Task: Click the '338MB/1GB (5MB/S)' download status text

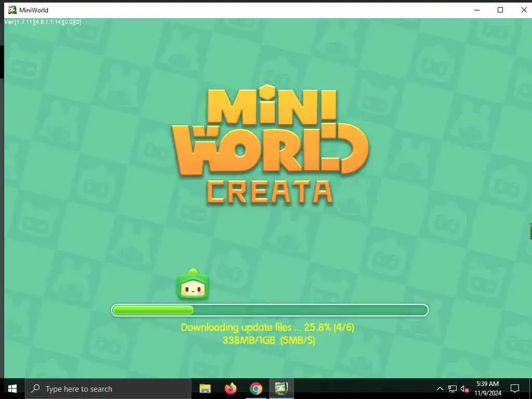Action: tap(269, 340)
